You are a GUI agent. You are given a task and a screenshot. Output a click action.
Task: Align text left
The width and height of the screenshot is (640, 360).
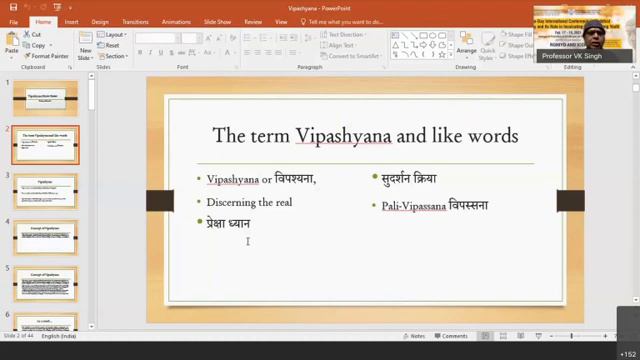tap(247, 53)
